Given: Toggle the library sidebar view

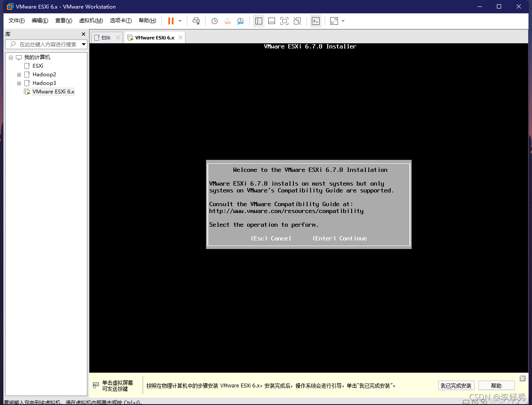Looking at the screenshot, I should [259, 21].
